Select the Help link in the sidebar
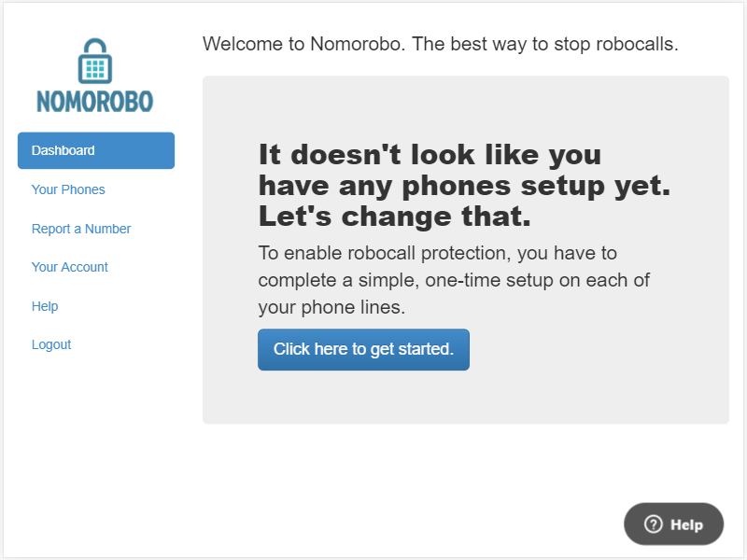This screenshot has width=747, height=560. tap(45, 306)
